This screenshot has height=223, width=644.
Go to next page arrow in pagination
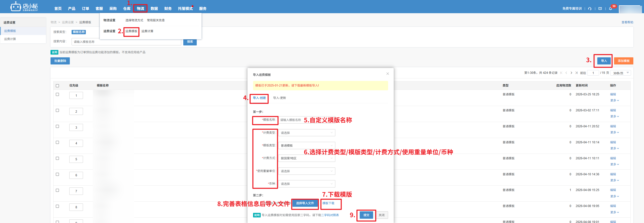571,73
